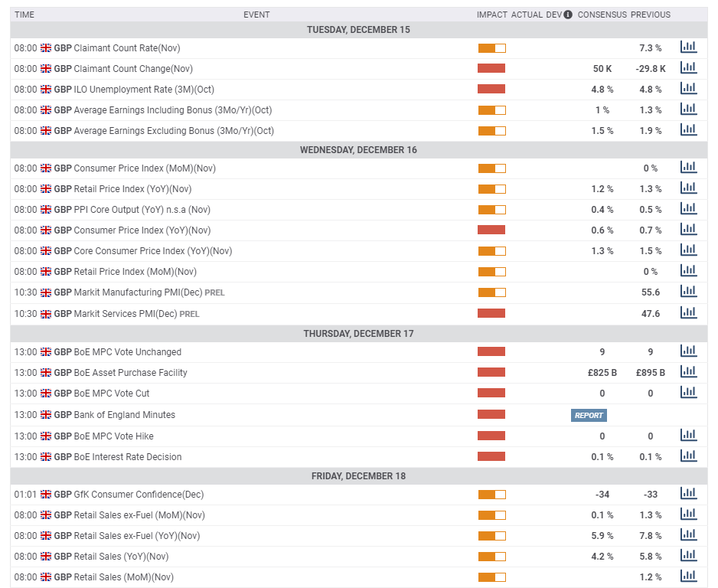Open chart icon for BoE Interest Rate Decision

688,456
